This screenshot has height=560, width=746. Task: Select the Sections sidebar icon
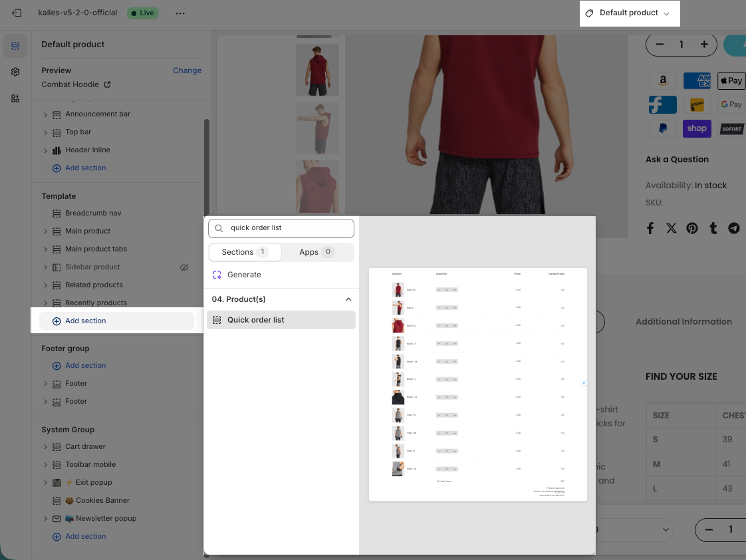coord(15,46)
